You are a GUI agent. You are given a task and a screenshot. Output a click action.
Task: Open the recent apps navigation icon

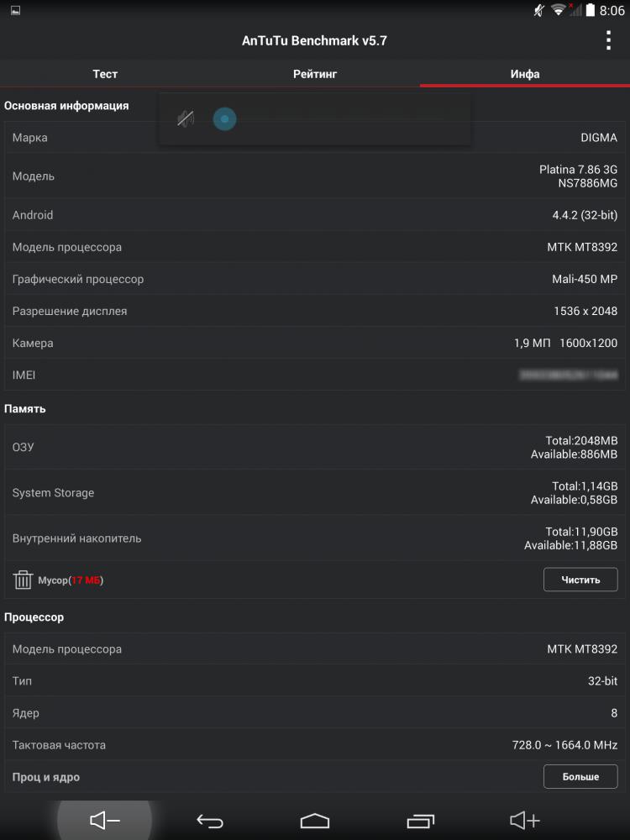pyautogui.click(x=420, y=820)
